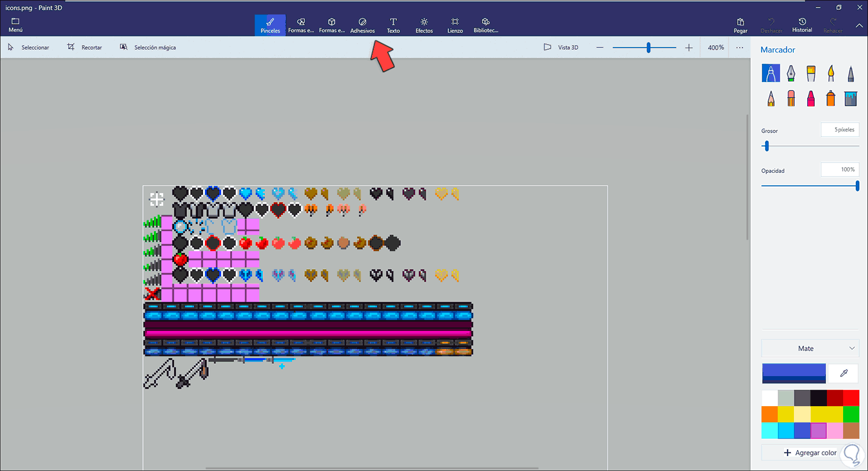
Task: Click the Rehacer redo icon
Action: pyautogui.click(x=833, y=26)
